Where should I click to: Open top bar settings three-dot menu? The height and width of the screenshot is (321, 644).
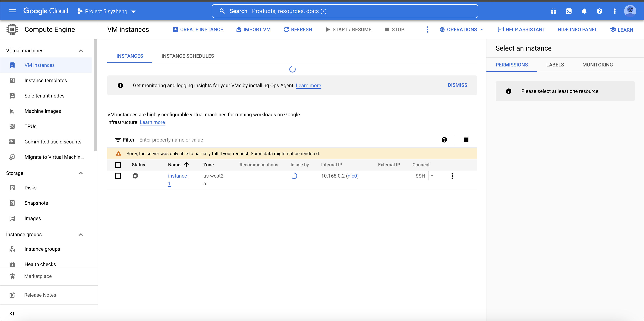tap(615, 11)
